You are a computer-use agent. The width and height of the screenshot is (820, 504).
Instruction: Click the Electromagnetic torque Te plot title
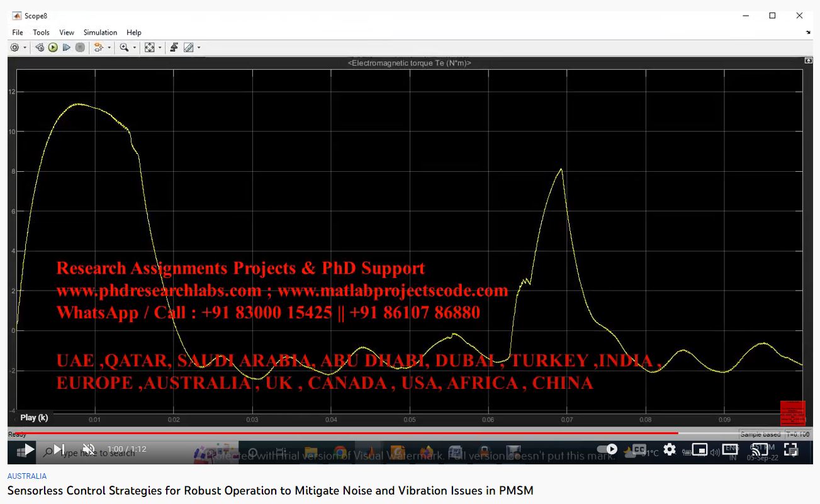[x=410, y=63]
